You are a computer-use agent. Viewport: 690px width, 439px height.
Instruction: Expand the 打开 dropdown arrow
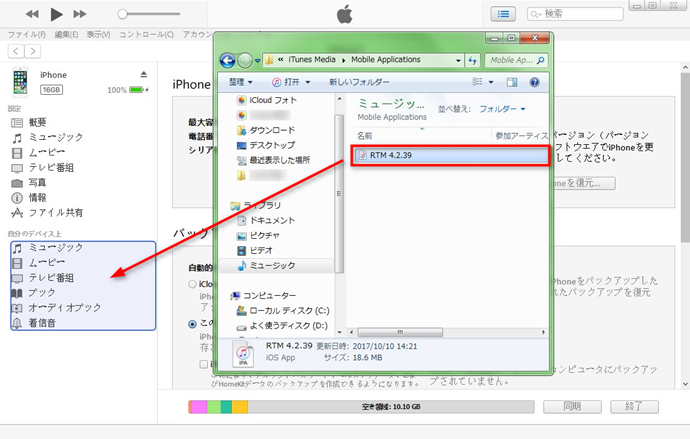pyautogui.click(x=308, y=82)
